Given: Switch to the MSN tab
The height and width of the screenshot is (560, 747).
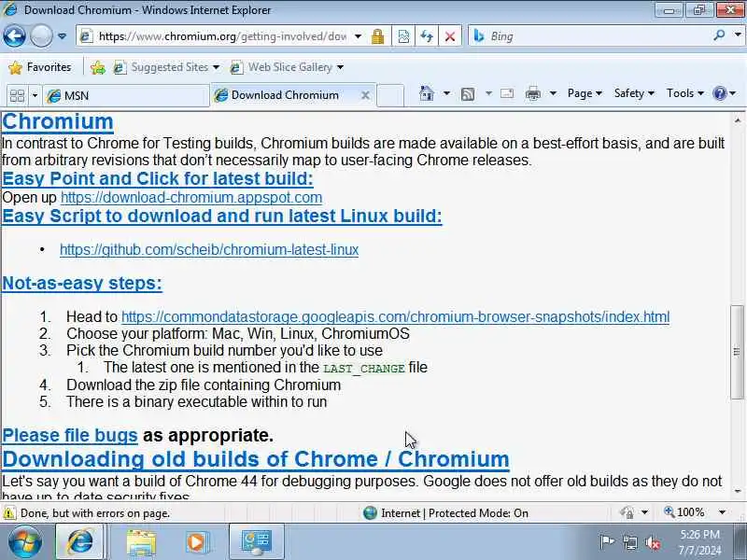Looking at the screenshot, I should click(x=126, y=96).
